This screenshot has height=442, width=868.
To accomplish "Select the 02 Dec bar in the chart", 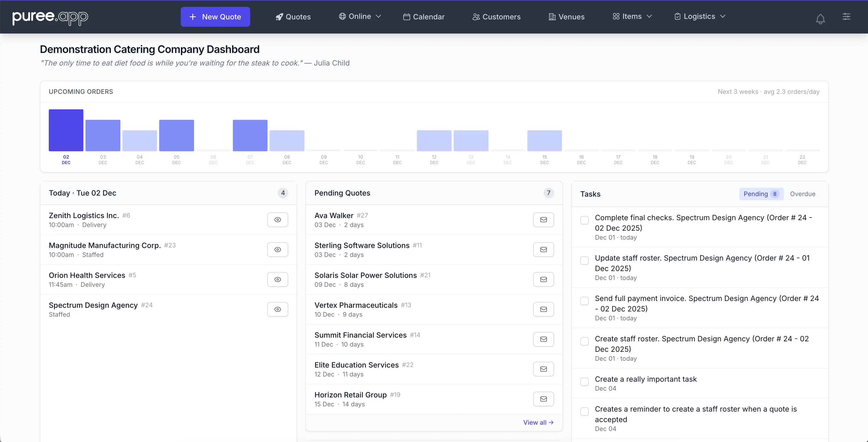I will pyautogui.click(x=66, y=130).
